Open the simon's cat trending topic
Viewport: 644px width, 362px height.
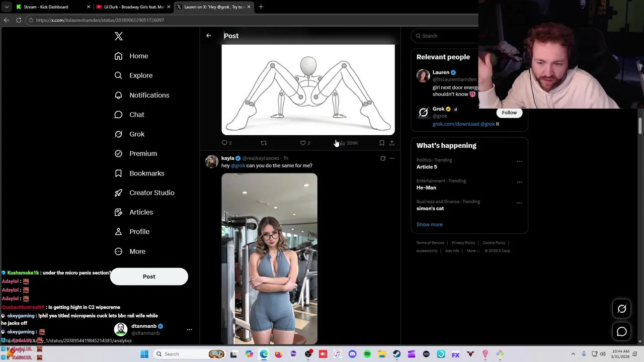tap(430, 208)
